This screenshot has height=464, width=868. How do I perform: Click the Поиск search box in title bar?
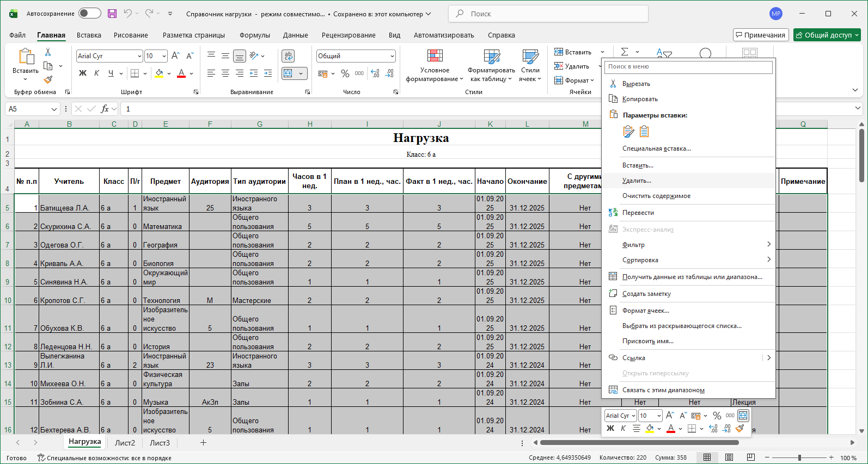point(548,14)
